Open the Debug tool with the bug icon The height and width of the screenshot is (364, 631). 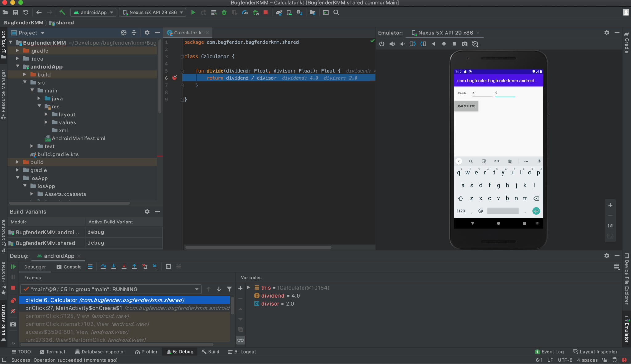pyautogui.click(x=224, y=12)
